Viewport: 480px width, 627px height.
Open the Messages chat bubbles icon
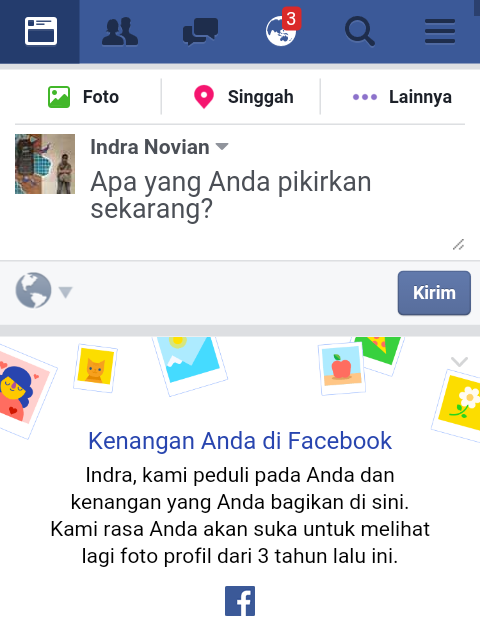pos(200,31)
